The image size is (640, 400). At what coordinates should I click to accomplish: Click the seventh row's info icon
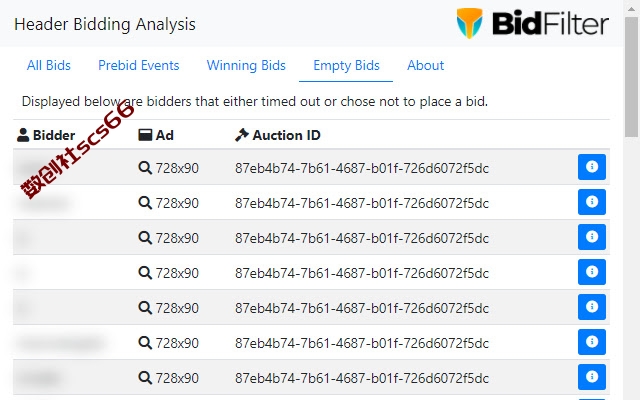[591, 377]
